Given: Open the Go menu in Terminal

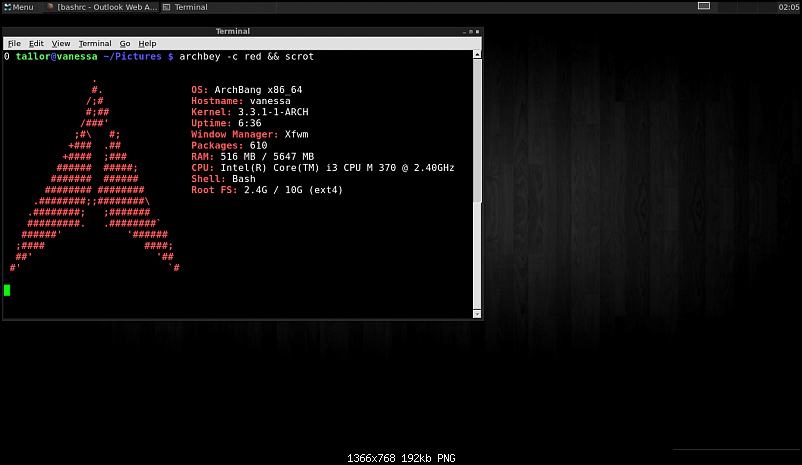Looking at the screenshot, I should pyautogui.click(x=125, y=43).
